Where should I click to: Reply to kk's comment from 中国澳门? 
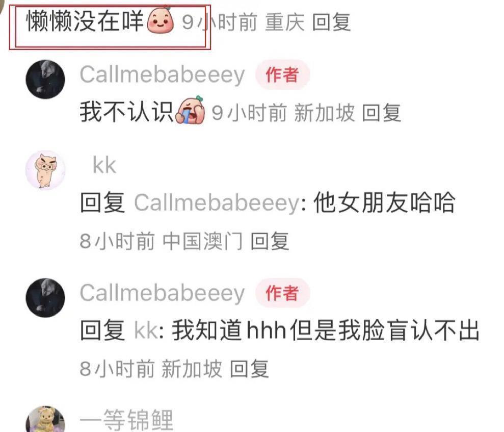click(270, 241)
